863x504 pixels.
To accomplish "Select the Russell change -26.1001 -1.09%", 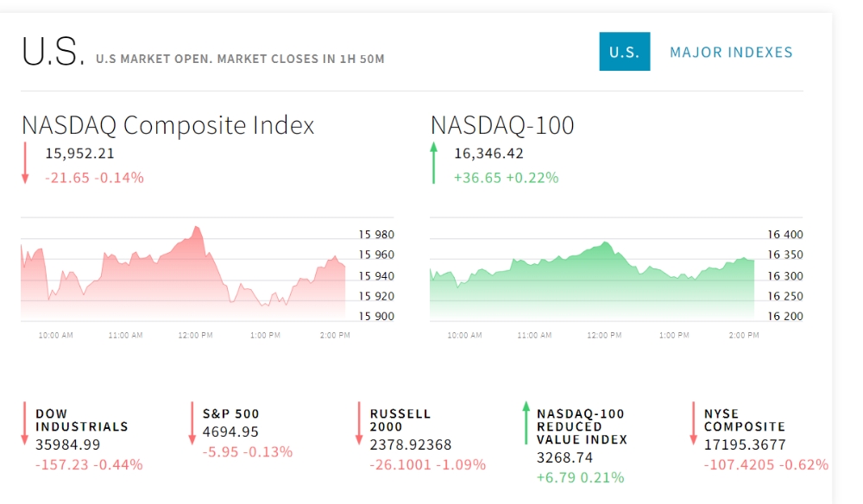I will point(428,465).
